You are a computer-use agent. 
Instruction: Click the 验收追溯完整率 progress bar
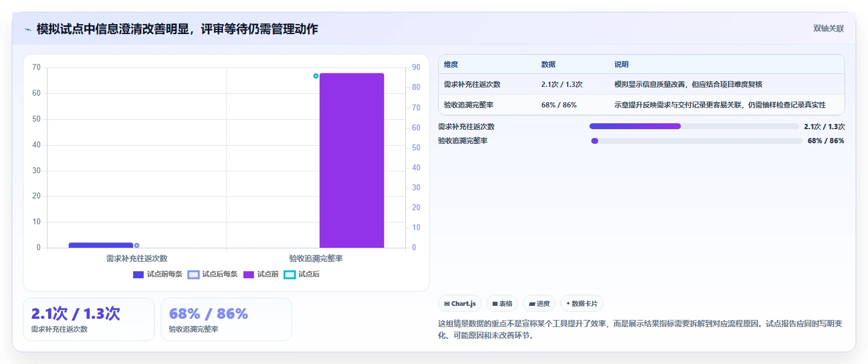(x=697, y=141)
